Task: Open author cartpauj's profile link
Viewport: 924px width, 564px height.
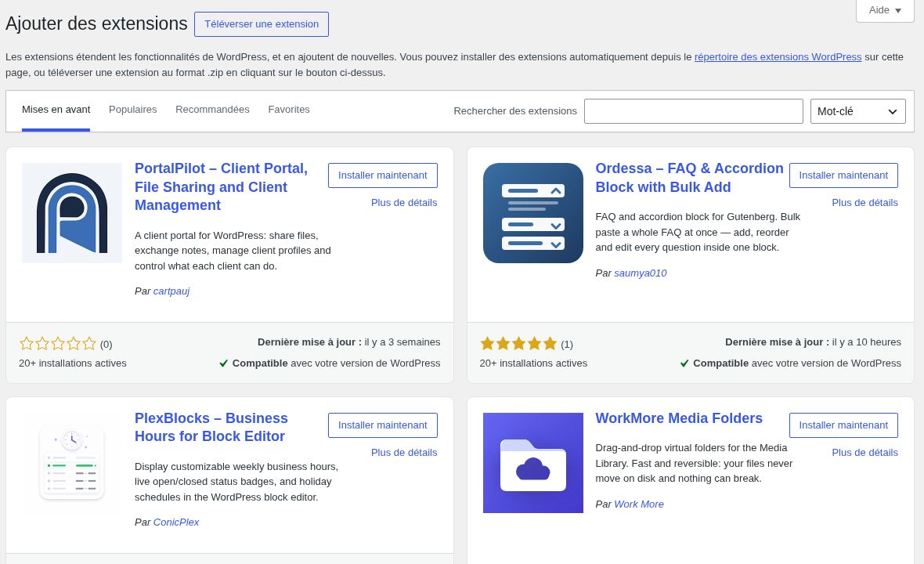Action: pyautogui.click(x=171, y=291)
